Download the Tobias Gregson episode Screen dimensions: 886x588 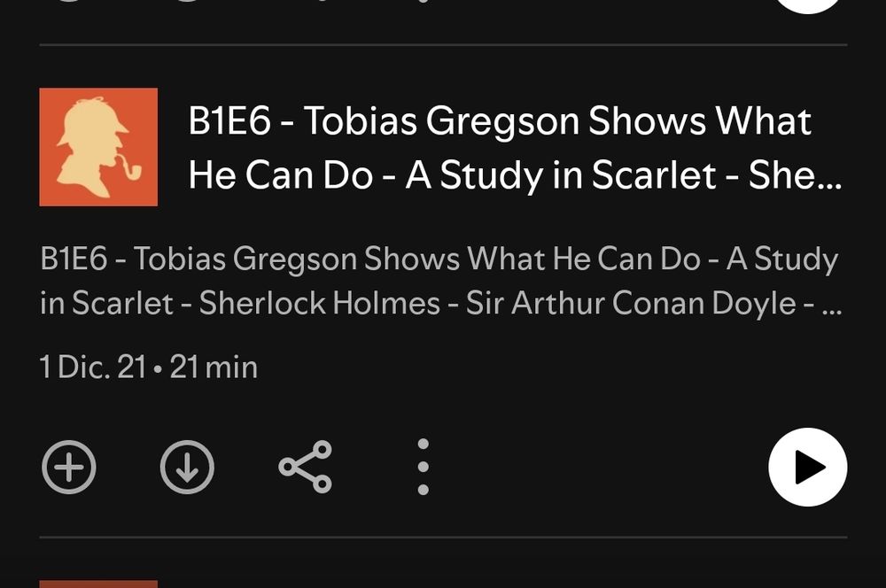coord(187,468)
